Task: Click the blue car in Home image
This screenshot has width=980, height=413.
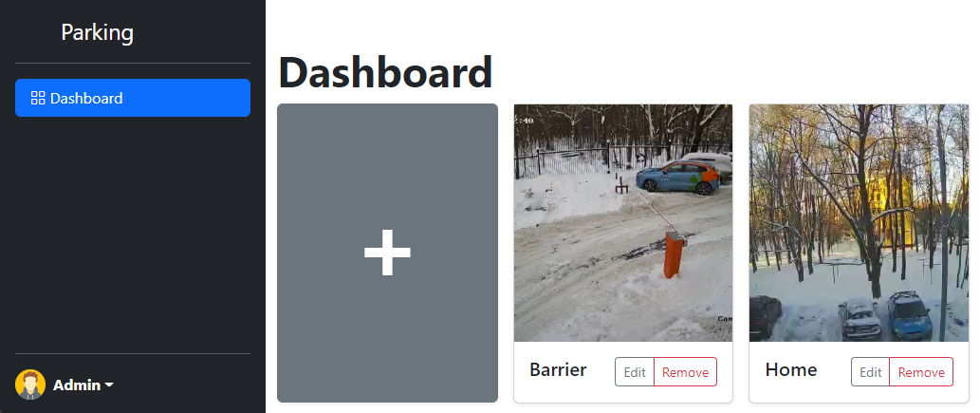Action: [910, 315]
